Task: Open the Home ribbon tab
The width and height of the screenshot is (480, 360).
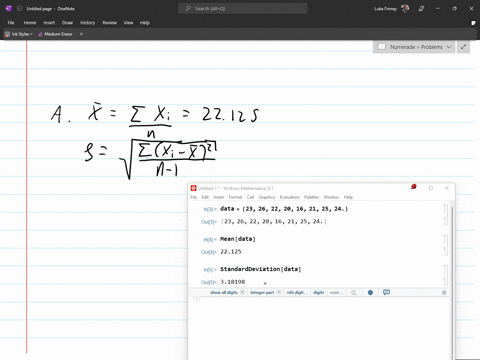Action: click(x=30, y=23)
